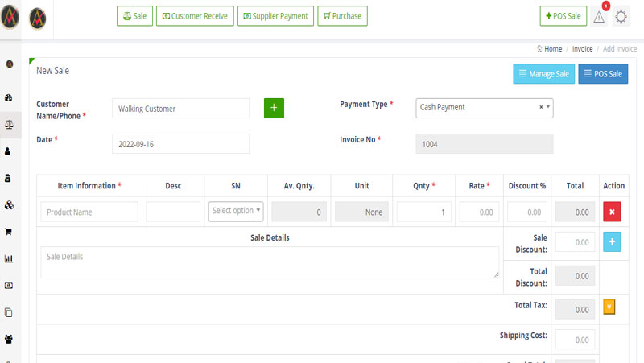644x363 pixels.
Task: Open the settings gear icon
Action: pyautogui.click(x=621, y=16)
